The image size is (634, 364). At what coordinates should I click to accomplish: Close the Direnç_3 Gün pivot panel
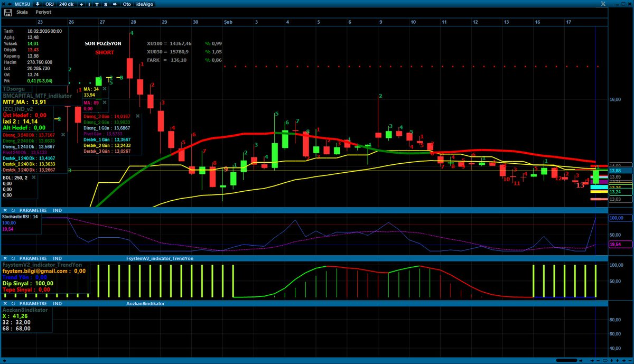pyautogui.click(x=138, y=116)
